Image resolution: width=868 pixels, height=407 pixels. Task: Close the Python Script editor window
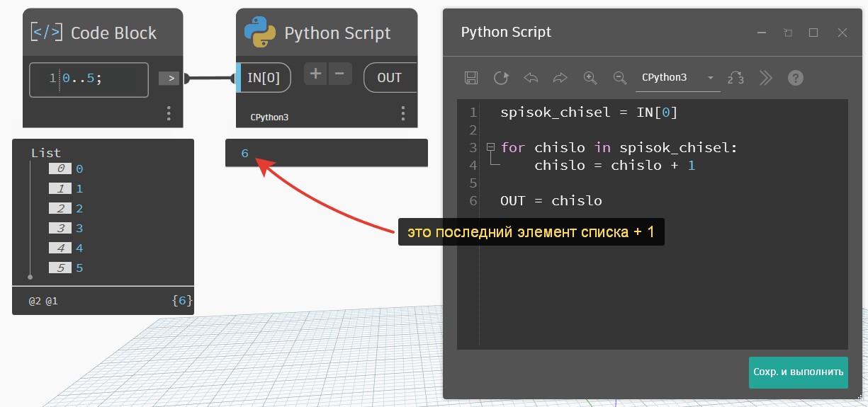pyautogui.click(x=842, y=33)
